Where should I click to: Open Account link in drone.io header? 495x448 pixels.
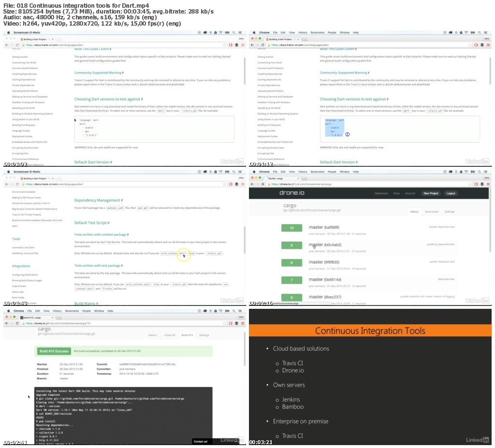(x=410, y=193)
